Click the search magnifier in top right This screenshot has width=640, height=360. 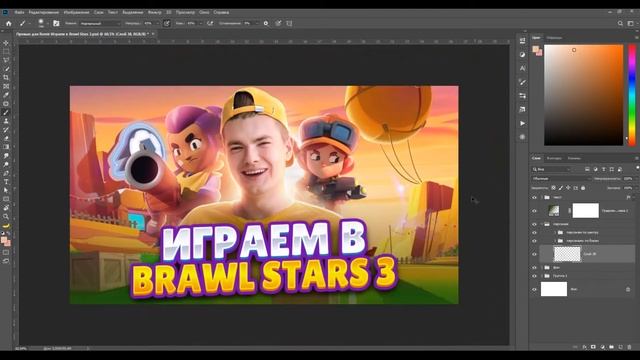click(620, 23)
